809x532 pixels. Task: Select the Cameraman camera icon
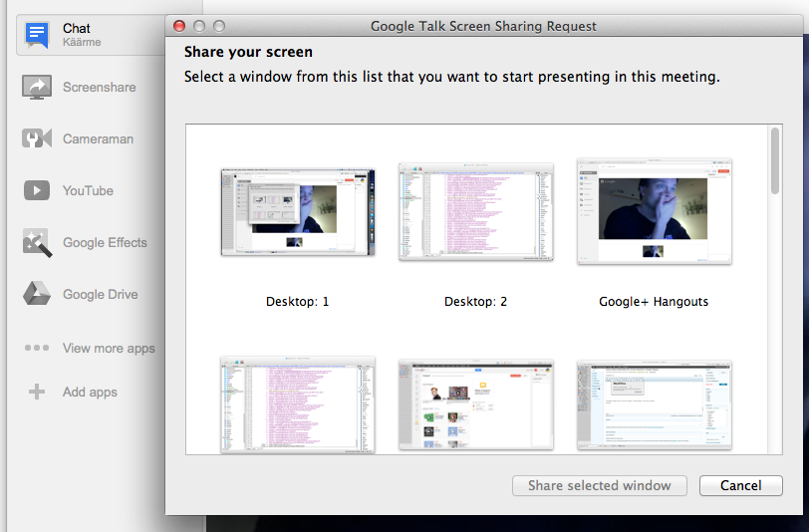coord(37,138)
